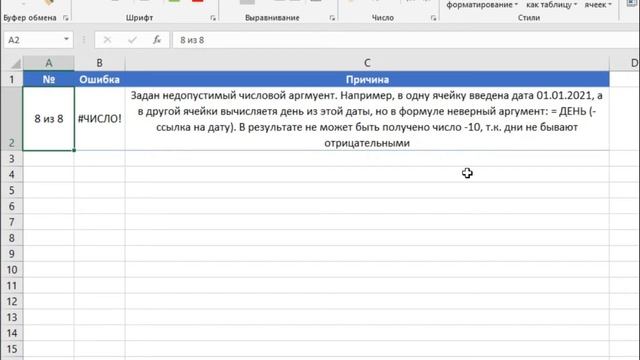Select the #ЧИСЛО! error cell

tap(100, 119)
